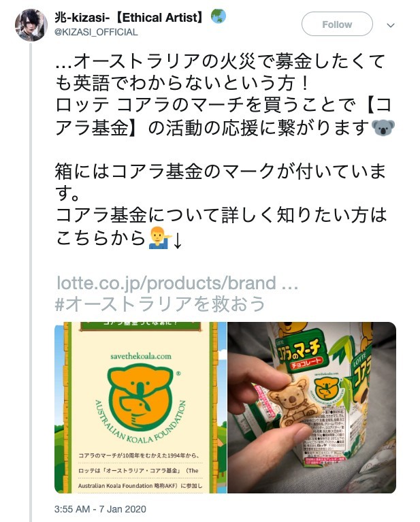Open the KIZASI profile avatar
The image size is (420, 522).
click(31, 25)
